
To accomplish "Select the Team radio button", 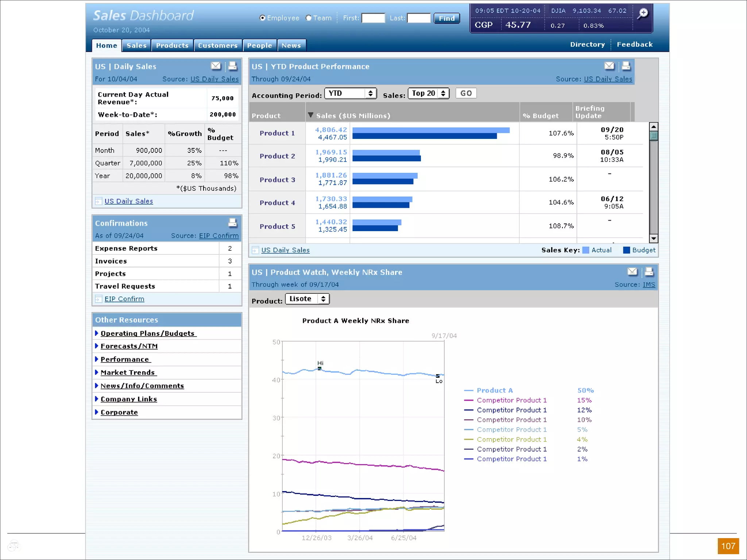I will point(309,18).
